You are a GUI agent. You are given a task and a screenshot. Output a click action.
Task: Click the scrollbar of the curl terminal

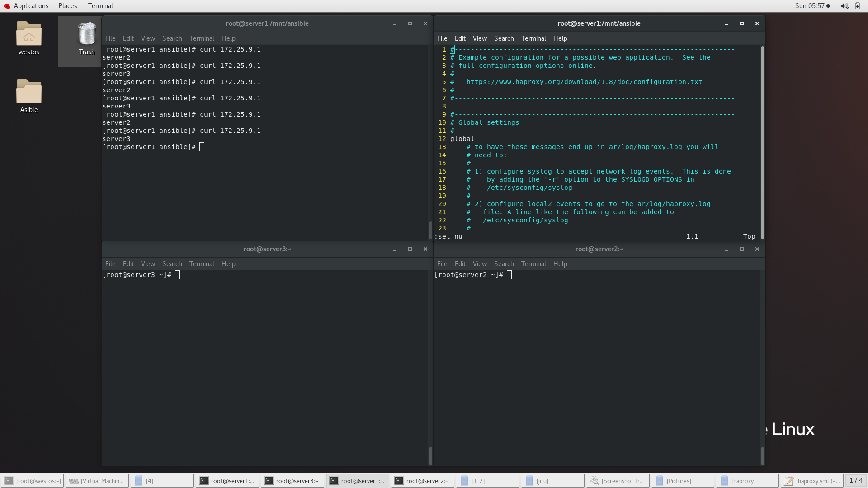[x=430, y=230]
